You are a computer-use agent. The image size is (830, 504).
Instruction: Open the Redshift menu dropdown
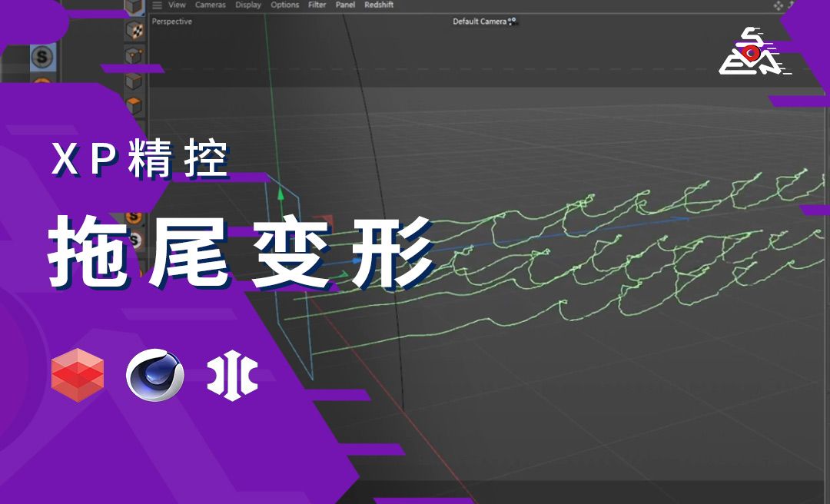click(x=377, y=5)
